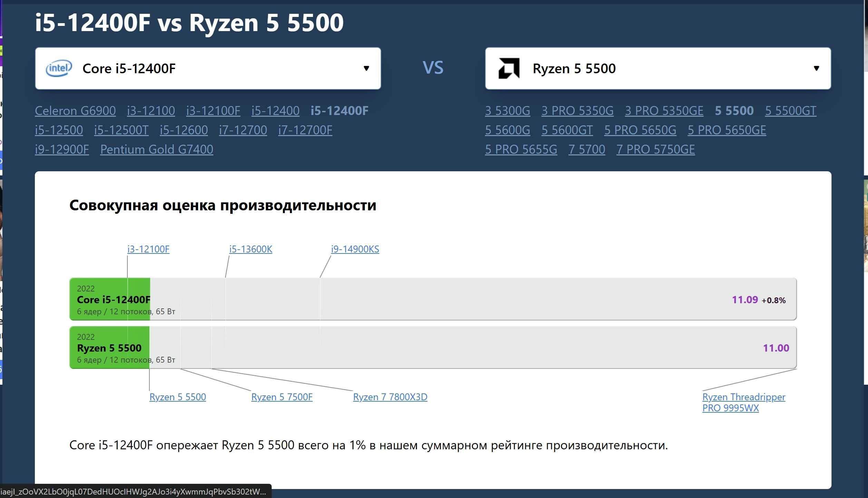Select the i5-12600 link
868x498 pixels.
(x=184, y=130)
